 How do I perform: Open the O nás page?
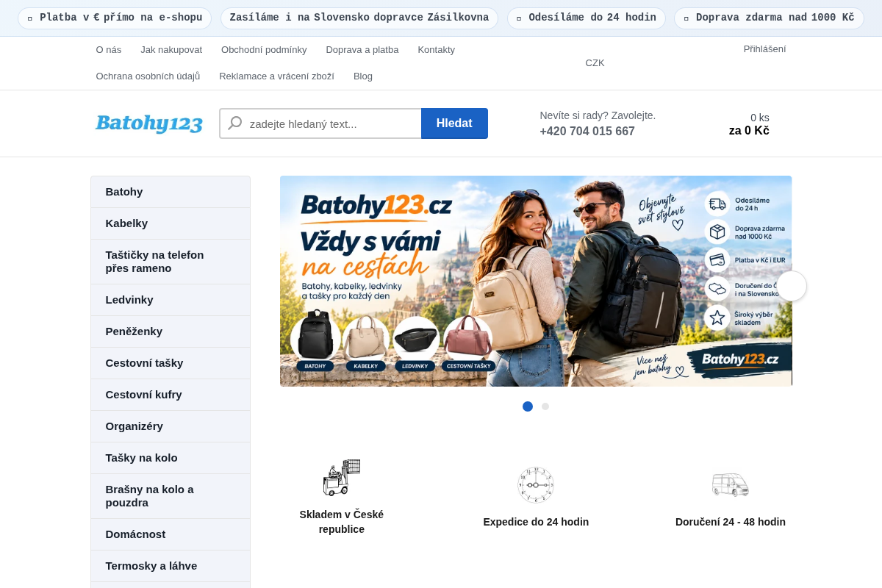(109, 50)
